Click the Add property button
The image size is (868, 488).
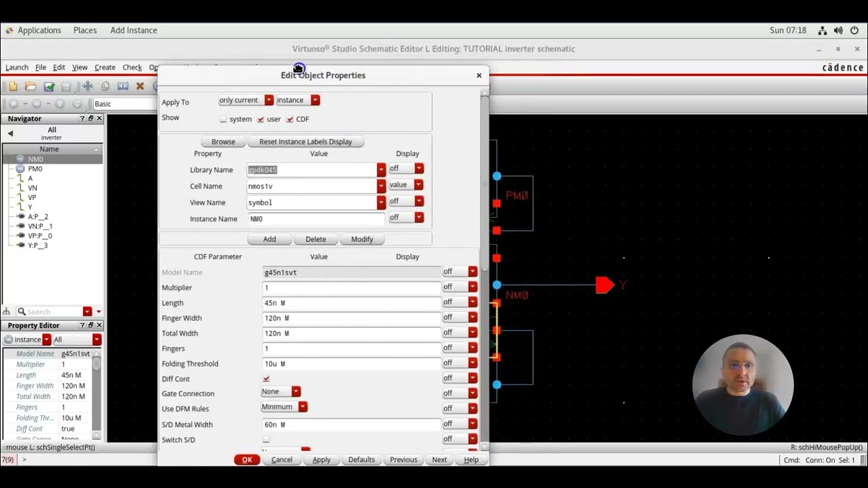coord(269,239)
